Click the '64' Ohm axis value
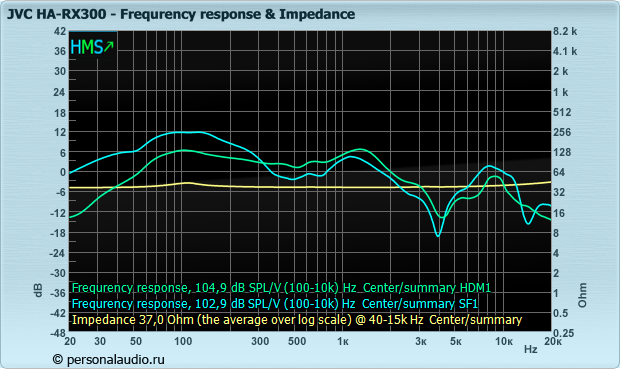 click(559, 172)
